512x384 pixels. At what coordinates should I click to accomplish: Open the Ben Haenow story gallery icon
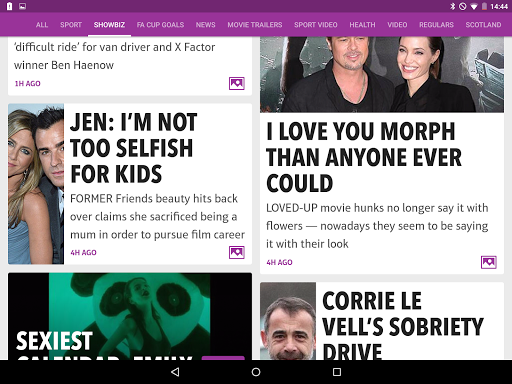click(237, 83)
